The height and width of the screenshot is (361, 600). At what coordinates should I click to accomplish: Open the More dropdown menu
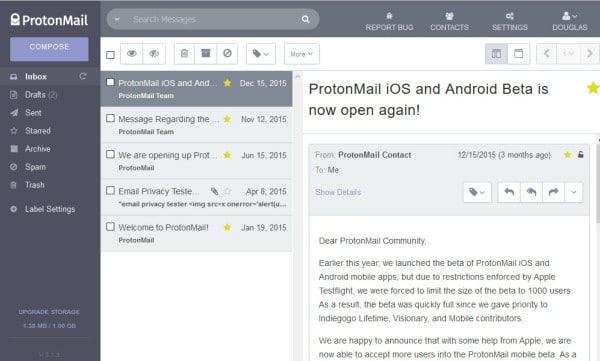[302, 54]
